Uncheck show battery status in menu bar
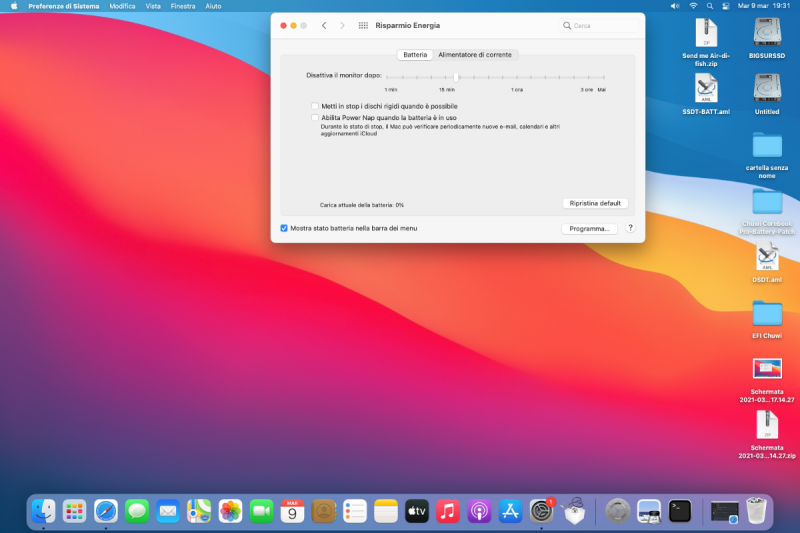The width and height of the screenshot is (800, 533). pyautogui.click(x=284, y=228)
